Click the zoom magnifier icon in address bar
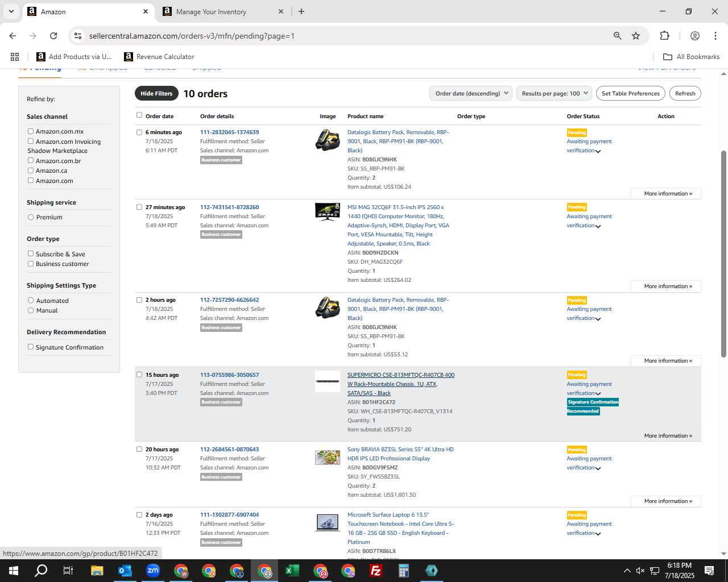Viewport: 728px width, 582px height. click(617, 36)
